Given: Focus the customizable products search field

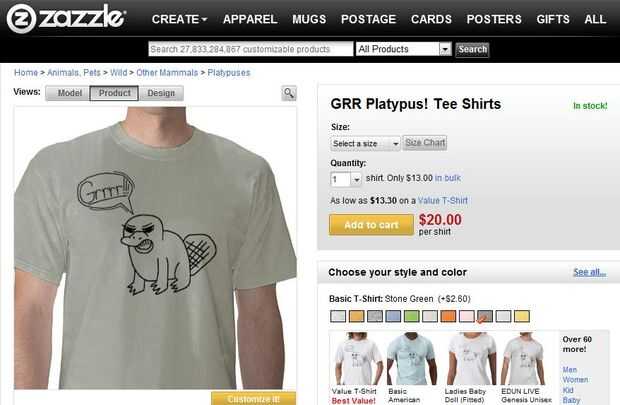Looking at the screenshot, I should [x=251, y=49].
